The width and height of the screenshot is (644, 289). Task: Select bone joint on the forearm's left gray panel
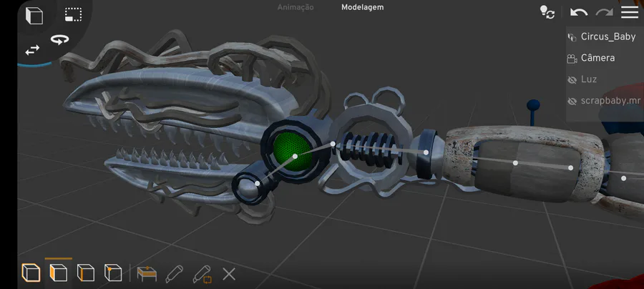[x=515, y=163]
